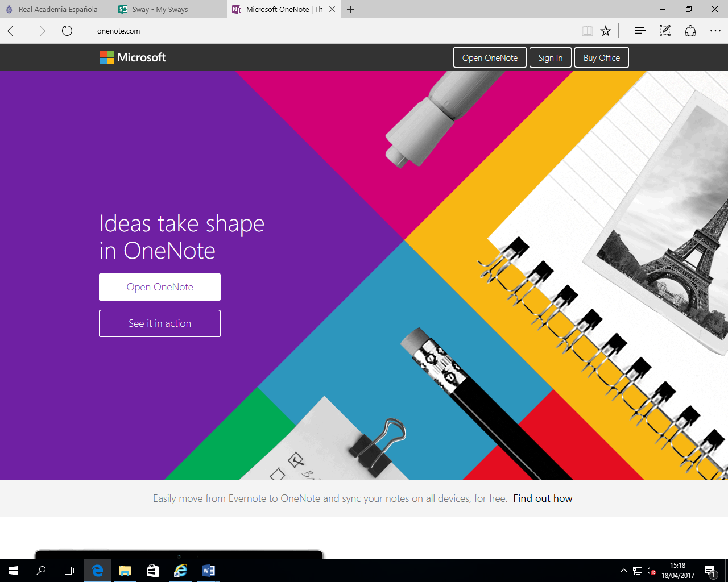Image resolution: width=728 pixels, height=582 pixels.
Task: Make a Web Note pen icon
Action: coord(665,31)
